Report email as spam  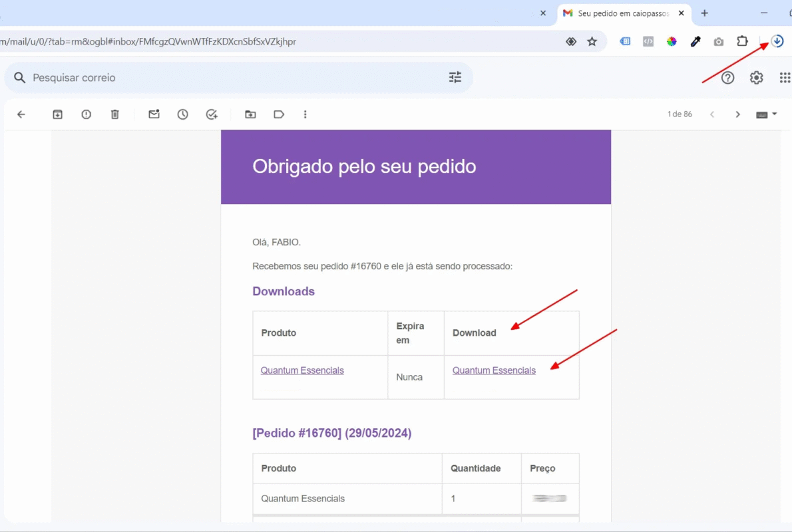point(87,114)
